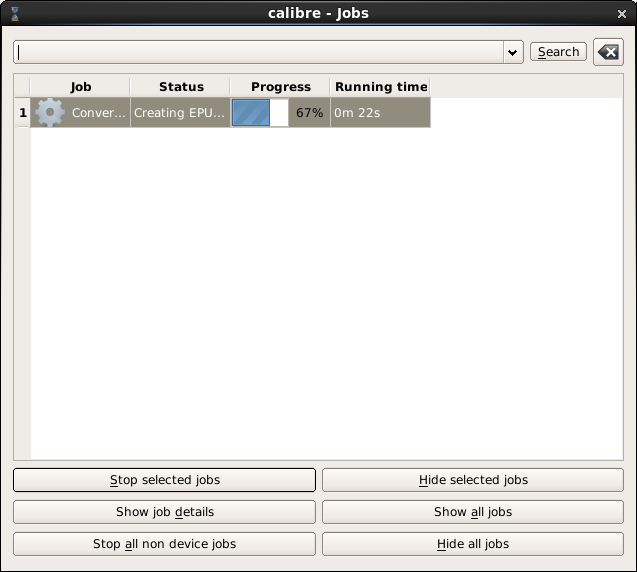Show job details
The width and height of the screenshot is (637, 572).
point(165,512)
